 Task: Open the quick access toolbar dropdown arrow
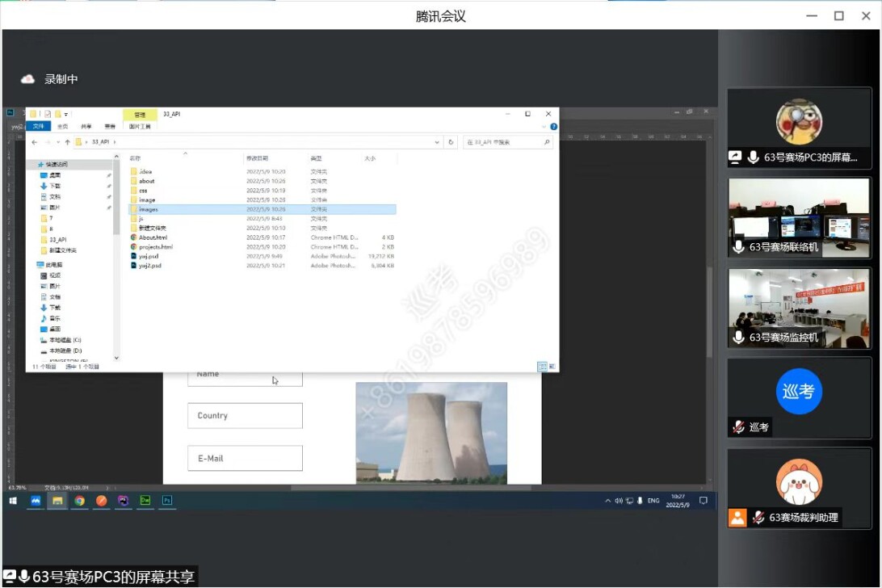(66, 114)
